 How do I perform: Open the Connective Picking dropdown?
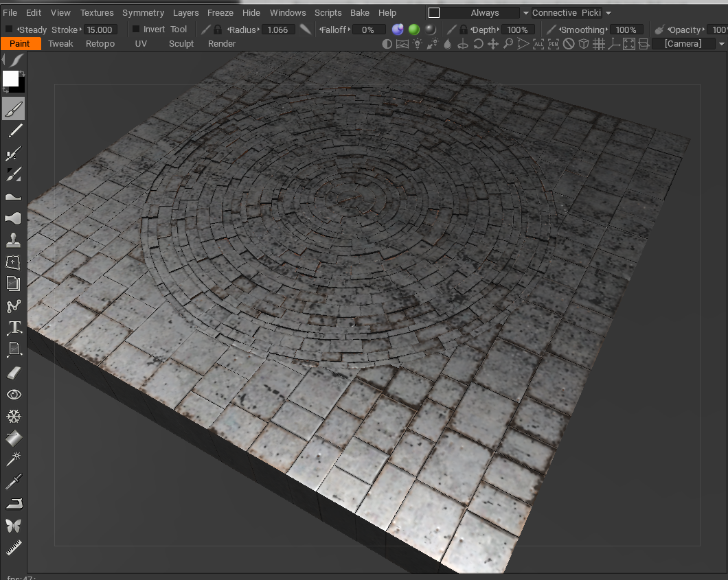click(x=608, y=12)
